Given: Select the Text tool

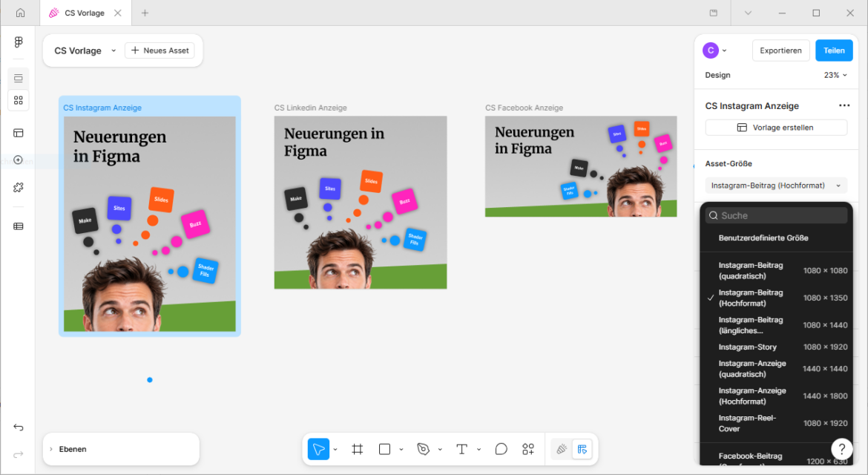Looking at the screenshot, I should 461,449.
